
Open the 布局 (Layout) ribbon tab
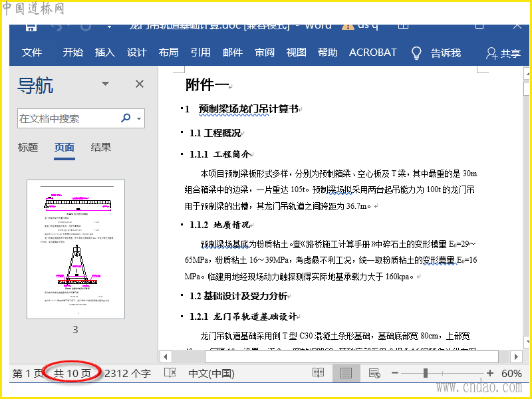(x=169, y=53)
